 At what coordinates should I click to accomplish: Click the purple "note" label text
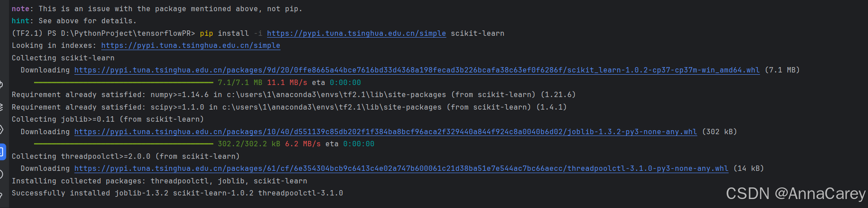click(x=20, y=9)
